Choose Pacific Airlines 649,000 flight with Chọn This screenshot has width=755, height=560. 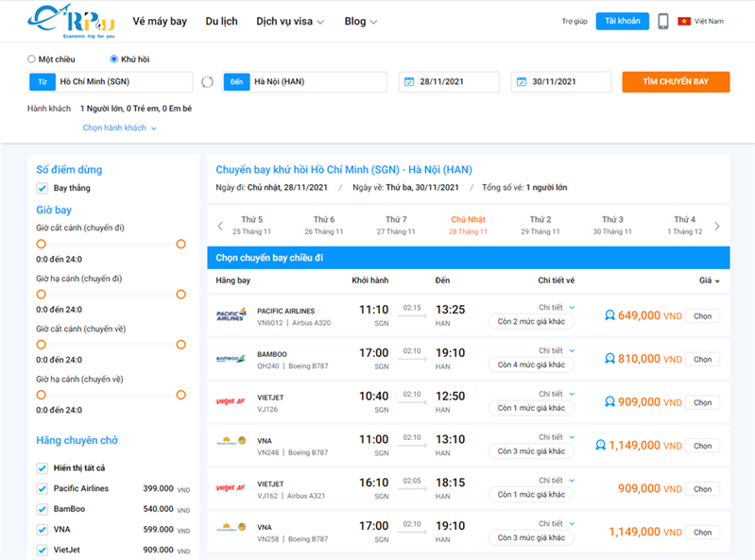pos(702,316)
